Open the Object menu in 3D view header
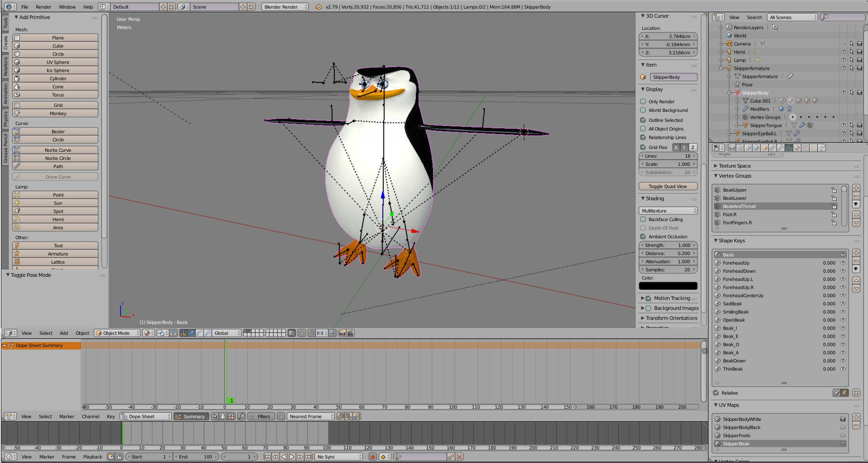Screen dimensions: 868x463 point(82,333)
